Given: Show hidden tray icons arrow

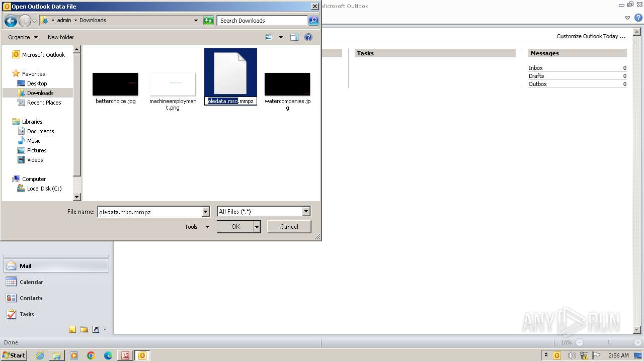Looking at the screenshot, I should coord(546,355).
